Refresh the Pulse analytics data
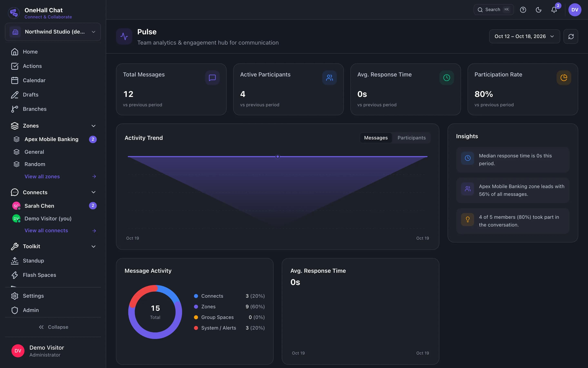The image size is (588, 368). click(x=571, y=37)
